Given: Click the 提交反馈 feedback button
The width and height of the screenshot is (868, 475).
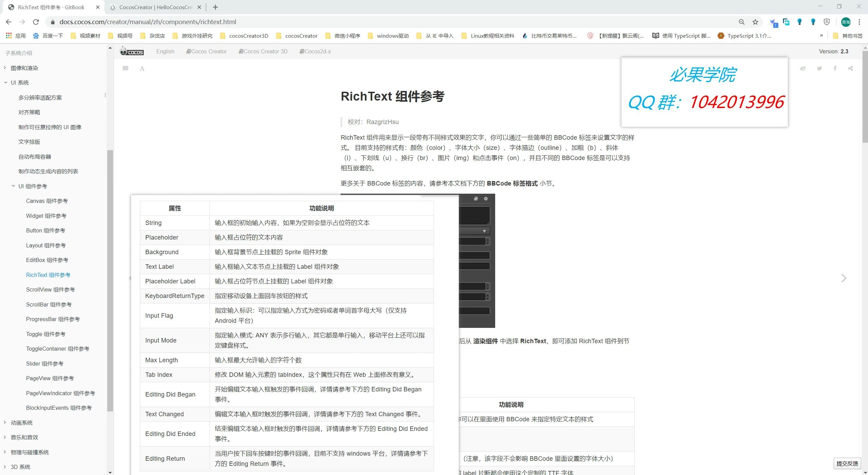Looking at the screenshot, I should tap(848, 463).
